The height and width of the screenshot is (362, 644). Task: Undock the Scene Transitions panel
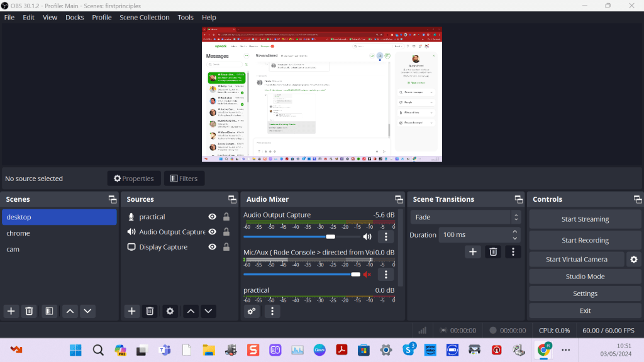519,199
